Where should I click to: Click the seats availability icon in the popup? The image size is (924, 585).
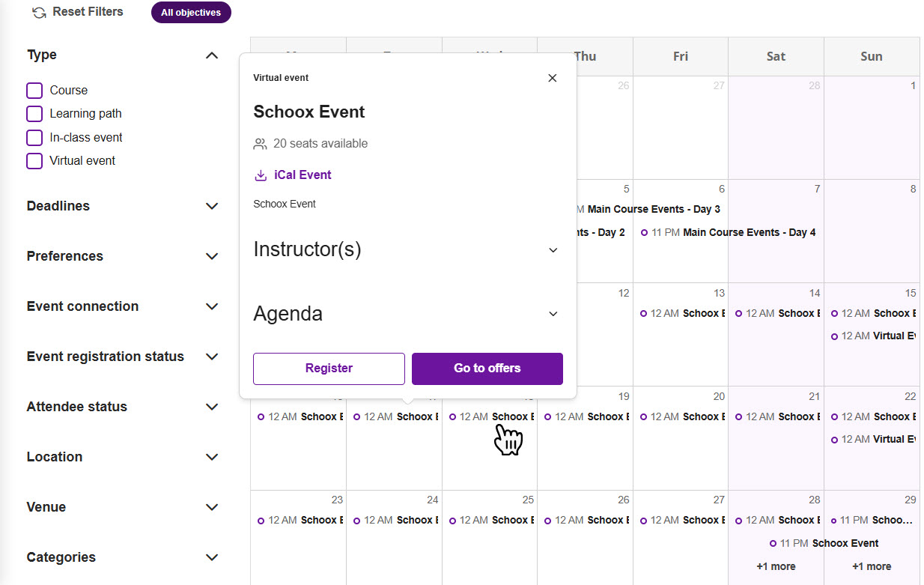pyautogui.click(x=261, y=143)
